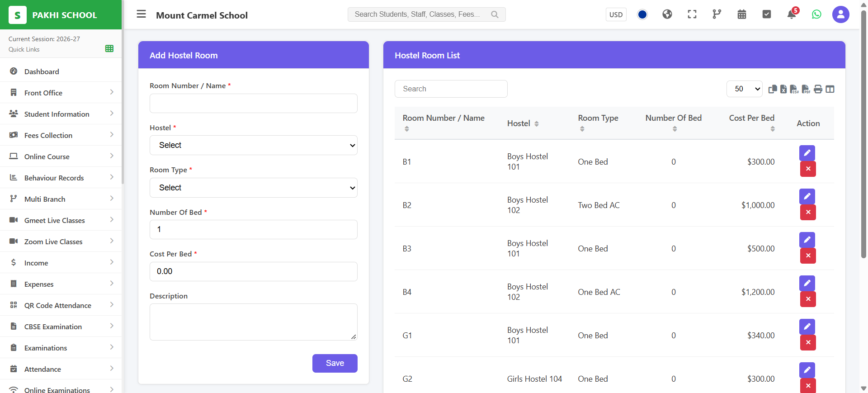Go to Dashboard in the sidebar

coord(61,71)
